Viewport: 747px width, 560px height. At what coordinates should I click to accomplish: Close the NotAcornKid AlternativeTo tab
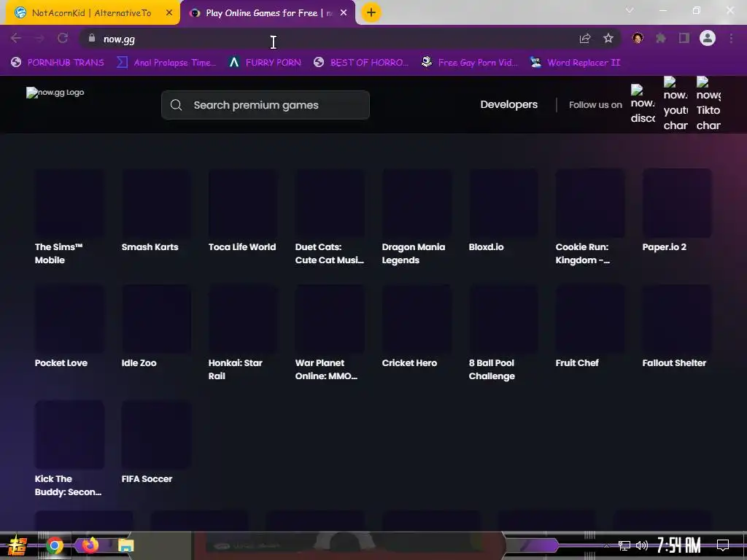(x=169, y=13)
